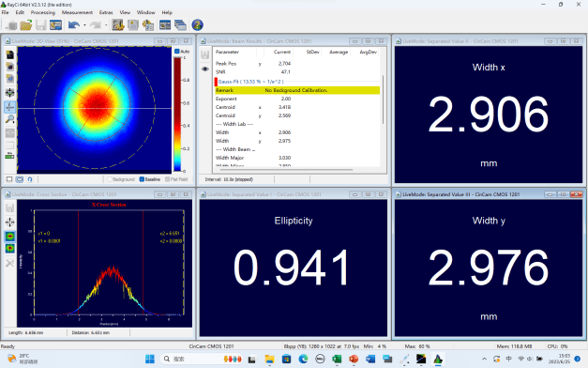The height and width of the screenshot is (368, 588).
Task: Click the open folder toolbar icon
Action: (26, 25)
